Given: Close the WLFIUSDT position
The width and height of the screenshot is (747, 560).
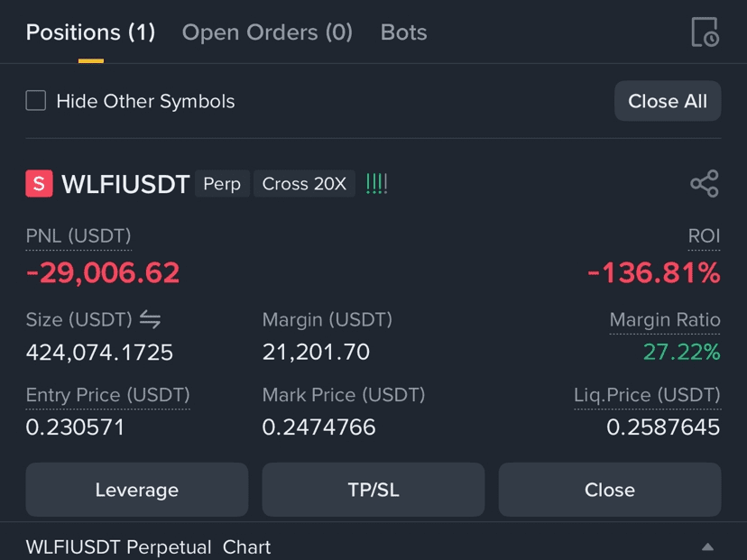Looking at the screenshot, I should click(609, 490).
